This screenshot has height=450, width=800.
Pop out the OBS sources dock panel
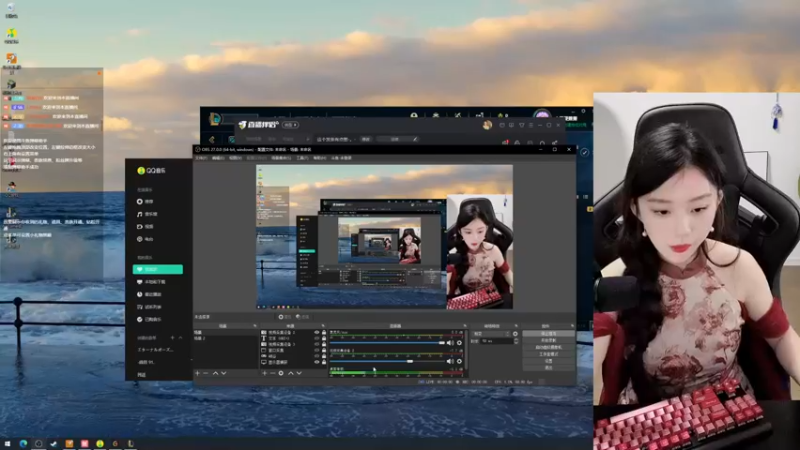point(323,326)
